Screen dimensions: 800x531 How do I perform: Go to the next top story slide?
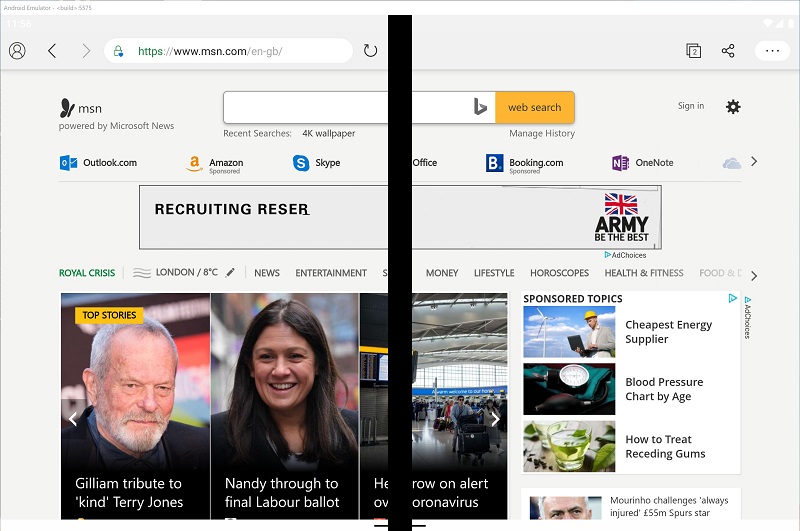pos(495,420)
